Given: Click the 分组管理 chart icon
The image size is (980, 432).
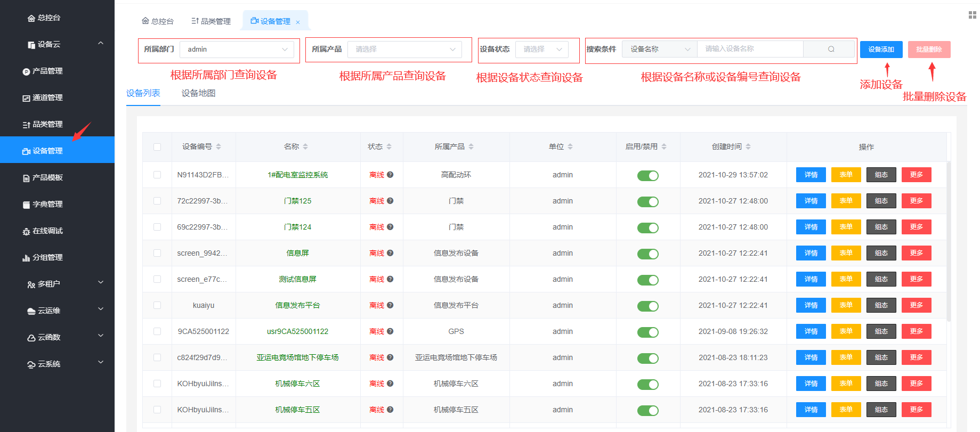Looking at the screenshot, I should click(26, 258).
